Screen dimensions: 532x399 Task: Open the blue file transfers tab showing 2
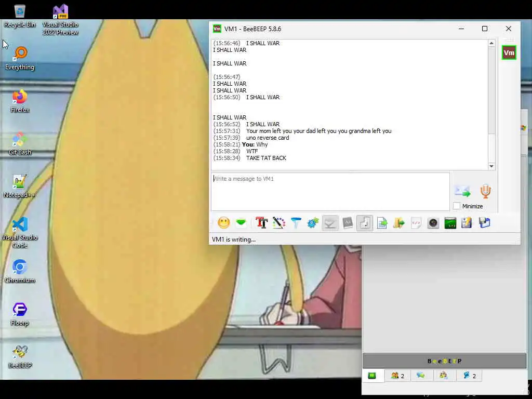click(469, 376)
